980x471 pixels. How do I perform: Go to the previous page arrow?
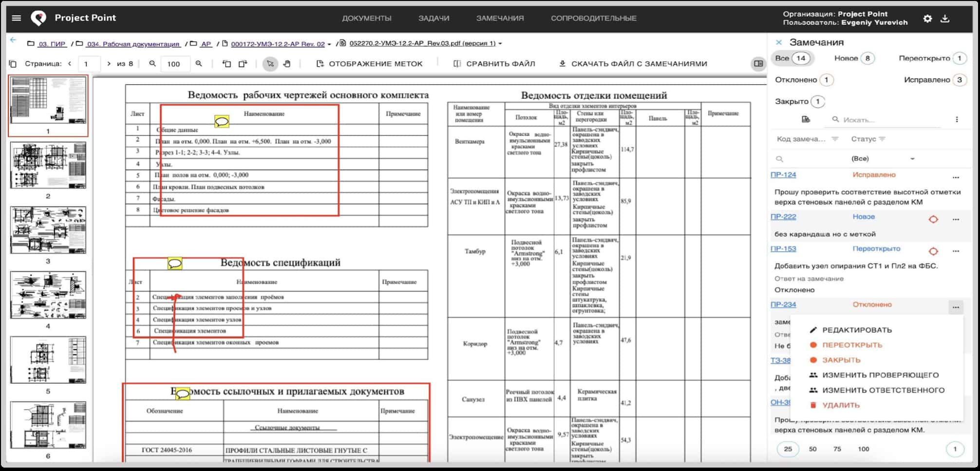(x=70, y=64)
